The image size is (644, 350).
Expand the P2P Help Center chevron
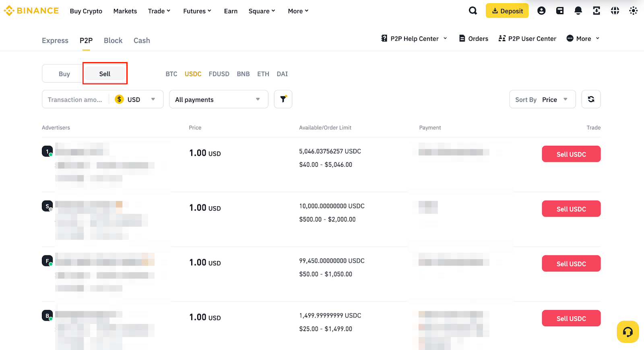point(445,38)
